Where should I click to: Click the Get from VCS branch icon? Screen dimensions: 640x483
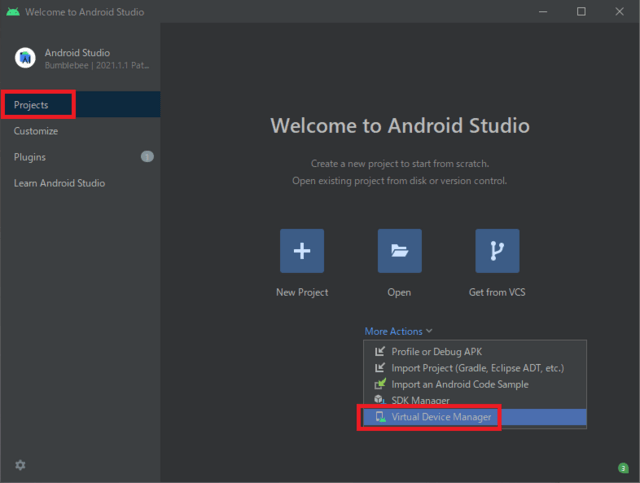[497, 251]
